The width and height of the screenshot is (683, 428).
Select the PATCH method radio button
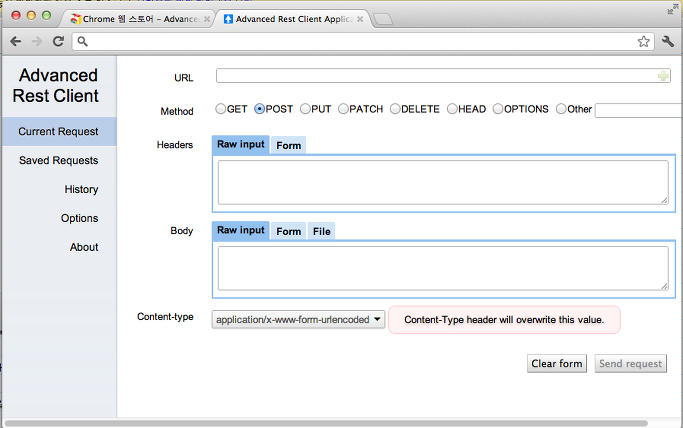point(343,109)
